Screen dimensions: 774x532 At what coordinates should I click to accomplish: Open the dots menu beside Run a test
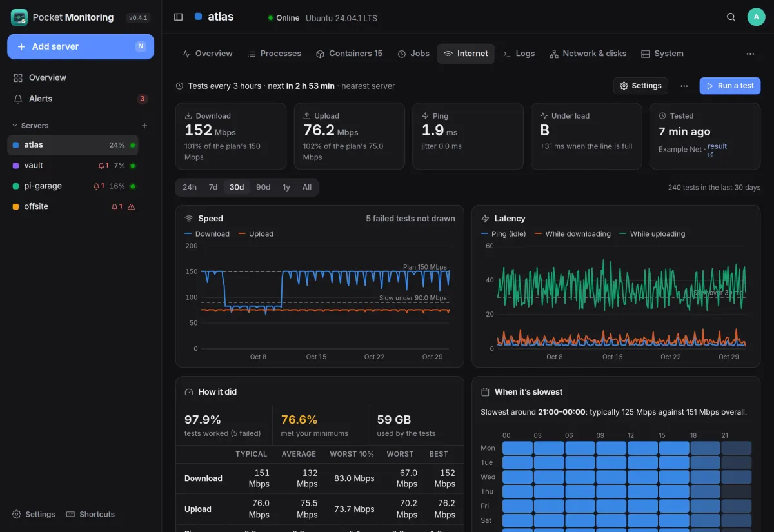[x=684, y=86]
